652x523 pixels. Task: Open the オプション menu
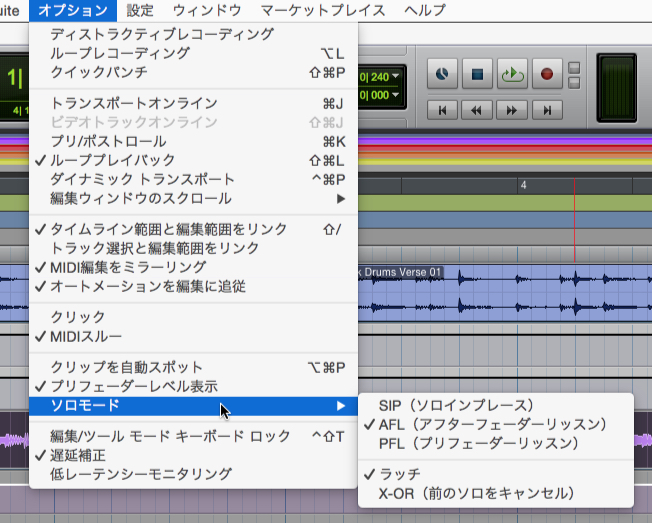tap(73, 10)
